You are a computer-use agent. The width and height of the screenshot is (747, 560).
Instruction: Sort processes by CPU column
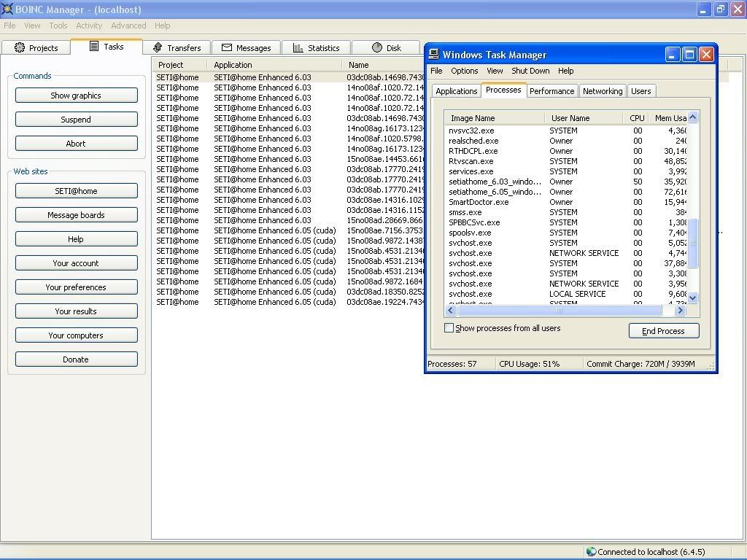(636, 118)
